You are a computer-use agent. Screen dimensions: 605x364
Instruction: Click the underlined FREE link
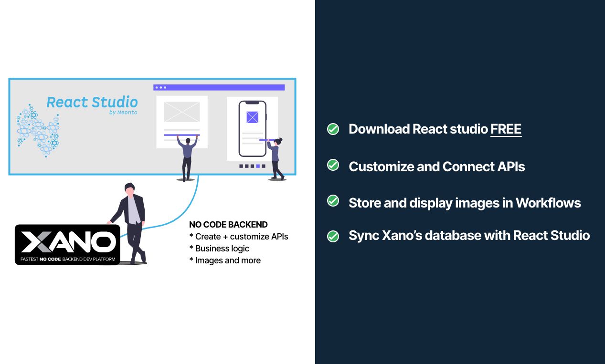(506, 129)
